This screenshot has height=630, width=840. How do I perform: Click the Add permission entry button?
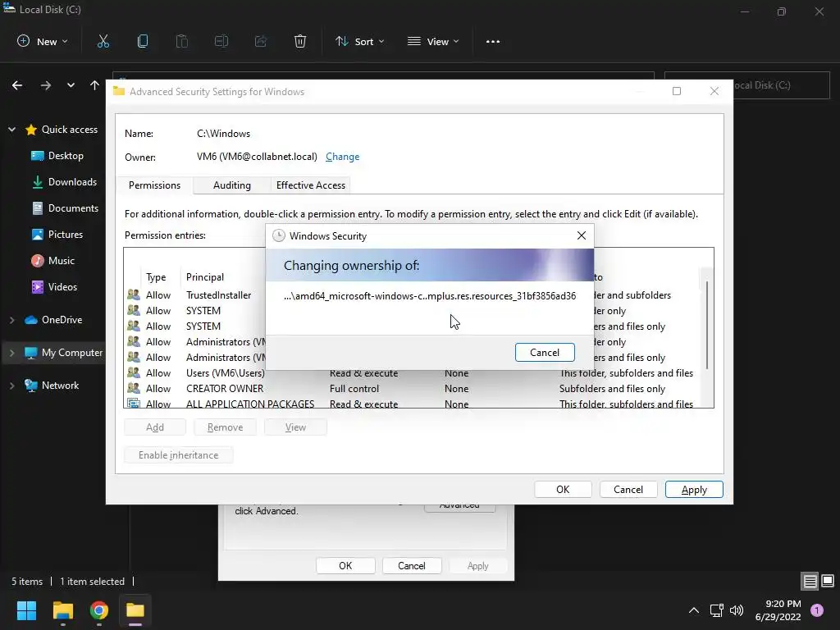click(155, 427)
